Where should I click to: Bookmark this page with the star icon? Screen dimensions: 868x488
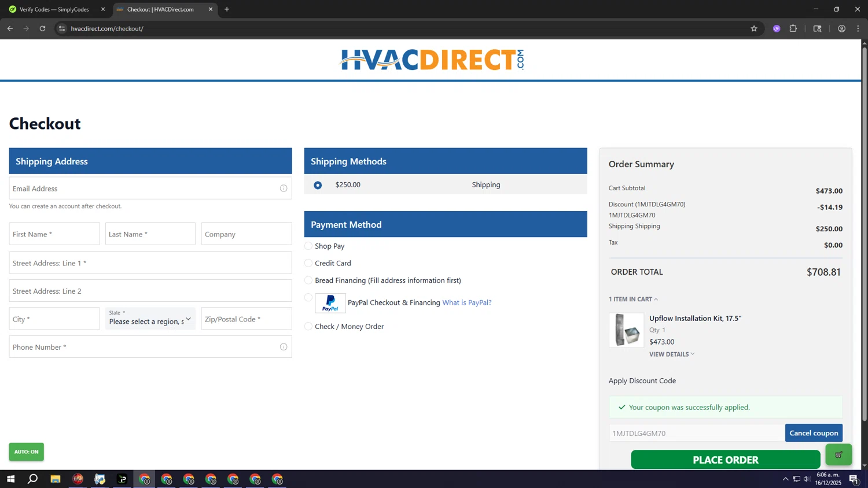point(754,28)
